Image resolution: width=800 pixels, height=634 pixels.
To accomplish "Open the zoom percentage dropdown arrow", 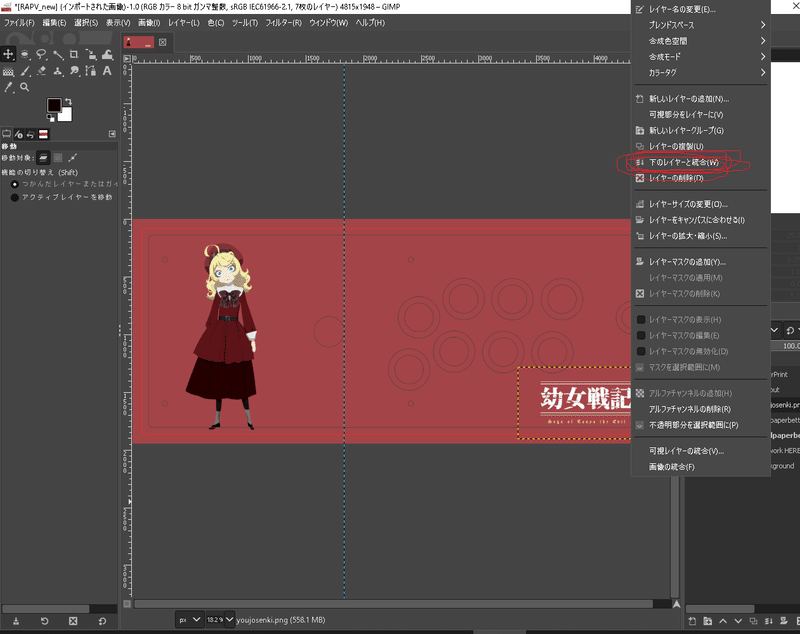I will 230,620.
